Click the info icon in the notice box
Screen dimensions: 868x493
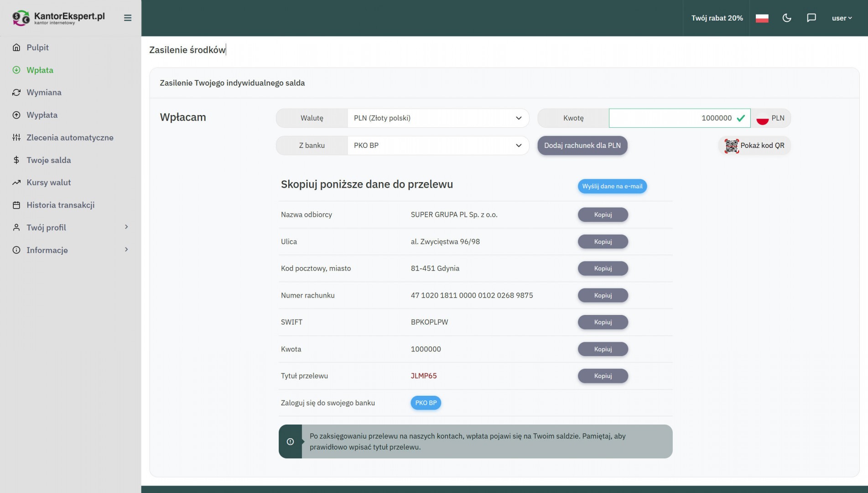[290, 441]
